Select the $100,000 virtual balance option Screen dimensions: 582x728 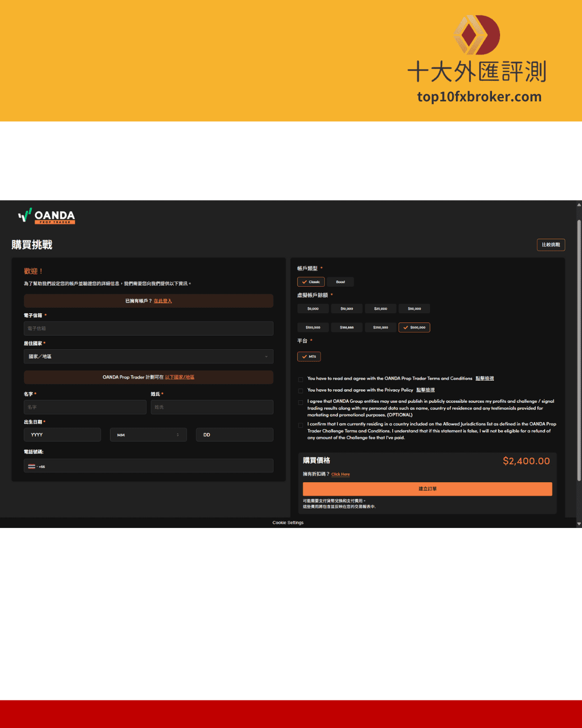click(x=313, y=327)
